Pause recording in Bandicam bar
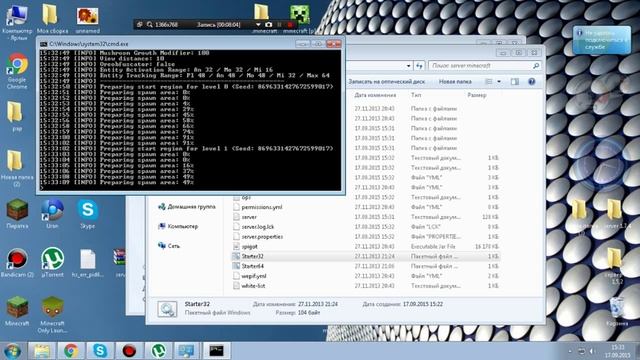The image size is (640, 360). click(x=280, y=24)
